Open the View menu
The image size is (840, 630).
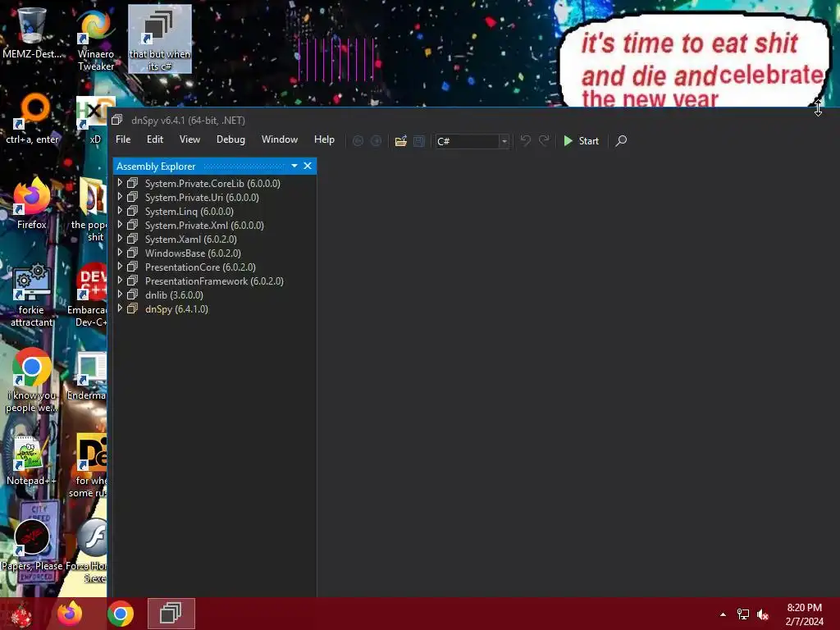click(x=189, y=139)
